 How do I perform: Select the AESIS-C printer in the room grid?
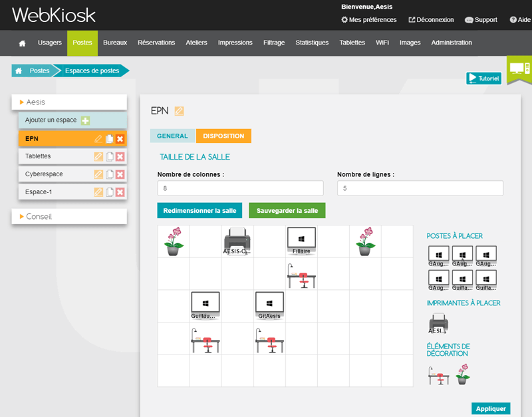pos(237,241)
